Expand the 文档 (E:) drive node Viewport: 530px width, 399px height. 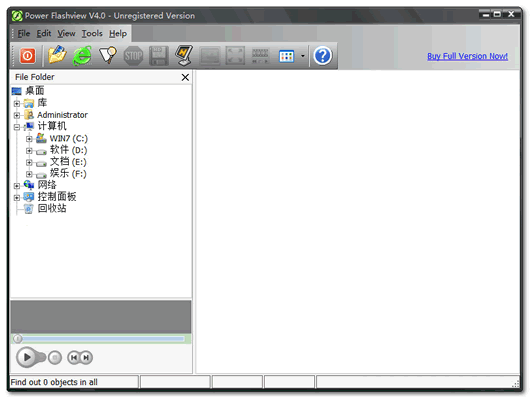[29, 162]
